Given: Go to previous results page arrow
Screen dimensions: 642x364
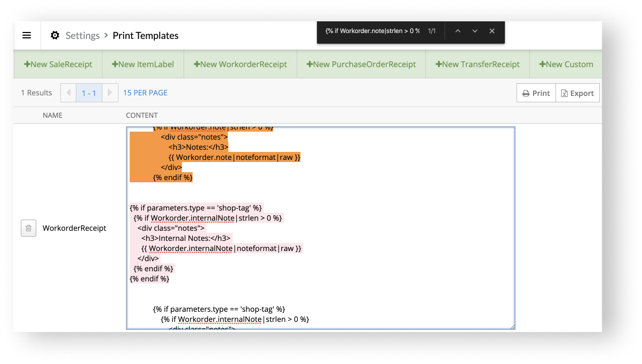Looking at the screenshot, I should [x=68, y=93].
